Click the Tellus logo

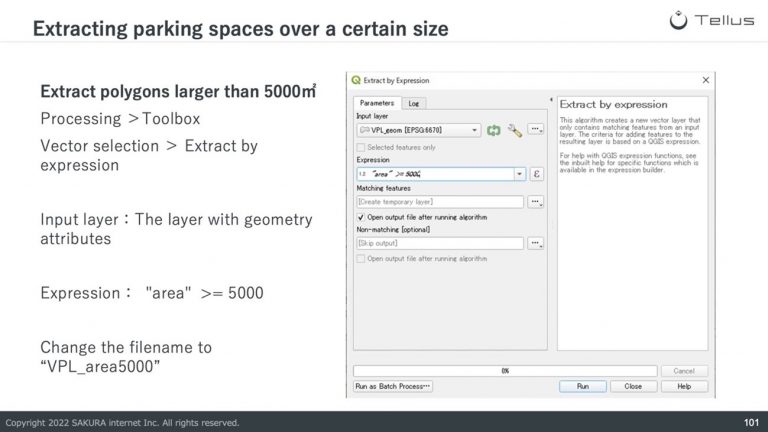pos(712,20)
